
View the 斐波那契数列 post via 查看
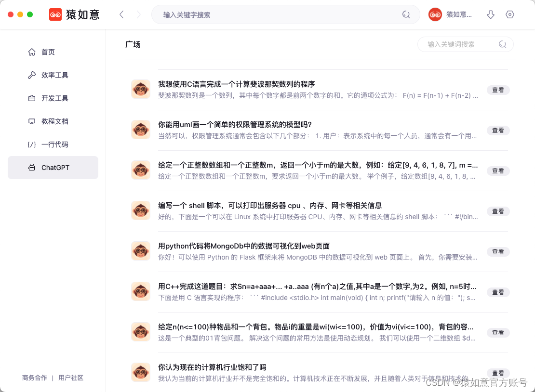click(x=498, y=90)
